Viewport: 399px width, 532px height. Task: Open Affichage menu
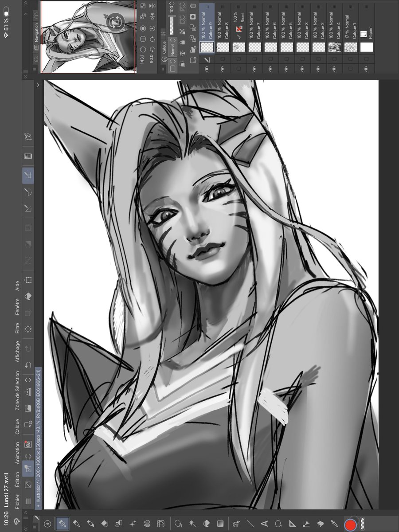[x=18, y=352]
